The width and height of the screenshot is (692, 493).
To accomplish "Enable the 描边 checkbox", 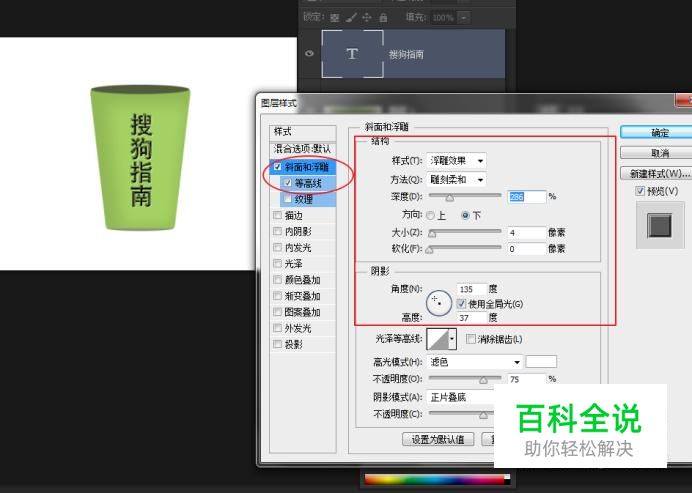I will [x=277, y=215].
